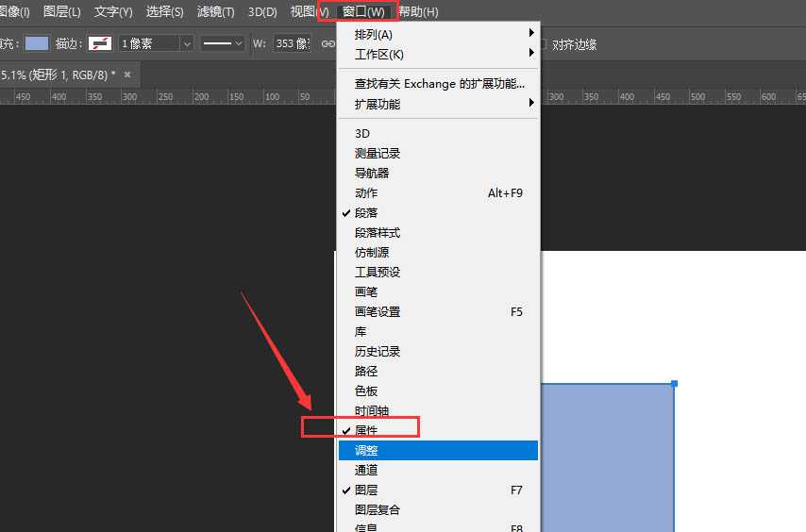
Task: Select 画笔设置 (Brush Settings) menu item
Action: [378, 312]
